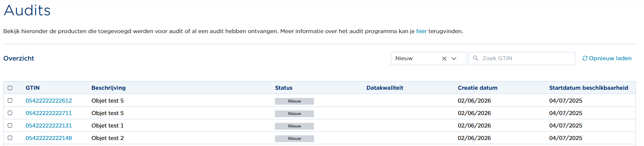Click the Audits page heading
Screen dimensions: 644x146
[x=27, y=10]
